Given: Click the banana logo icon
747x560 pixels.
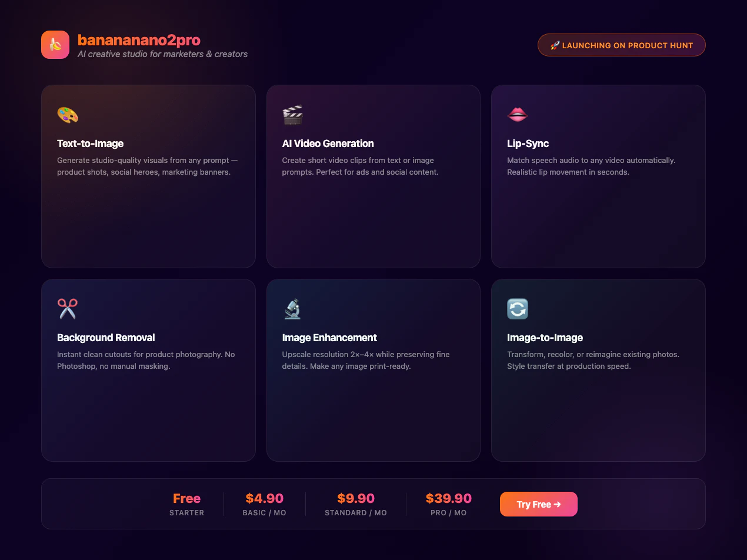Looking at the screenshot, I should click(x=55, y=45).
